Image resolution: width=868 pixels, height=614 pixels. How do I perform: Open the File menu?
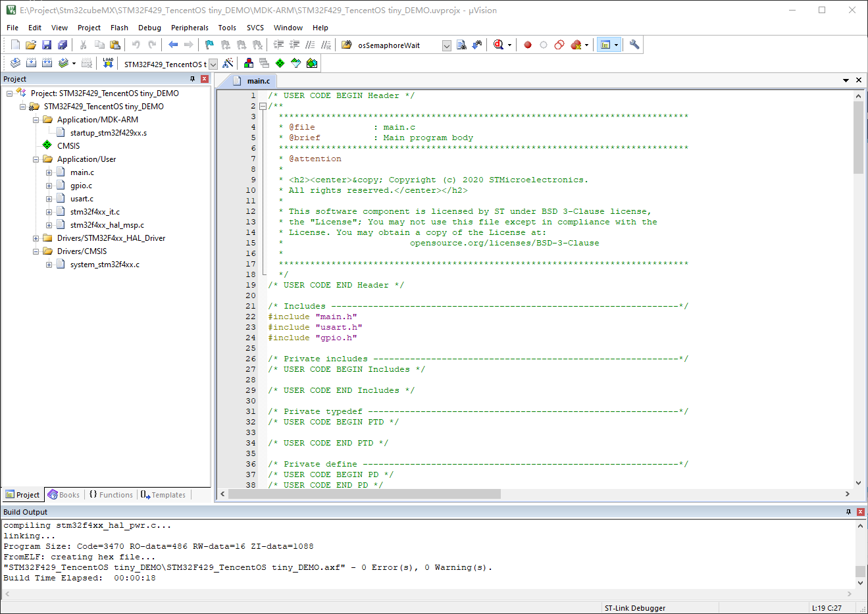coord(13,28)
